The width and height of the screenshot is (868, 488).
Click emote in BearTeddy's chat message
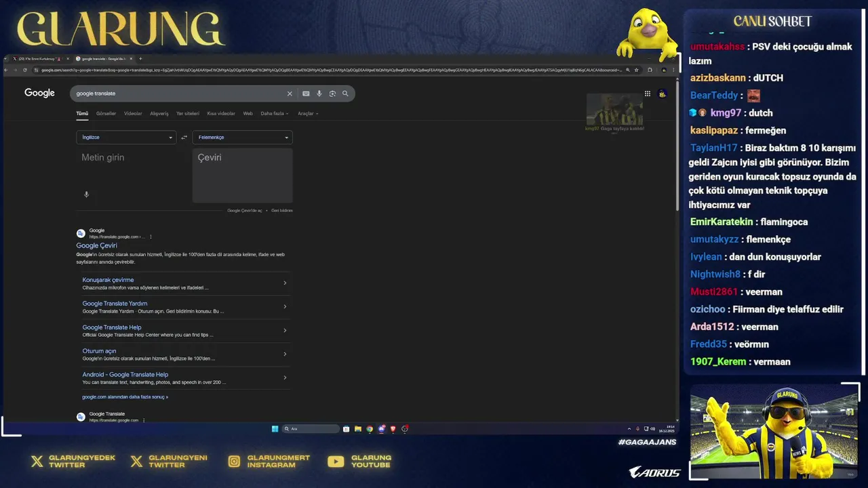[x=753, y=96]
